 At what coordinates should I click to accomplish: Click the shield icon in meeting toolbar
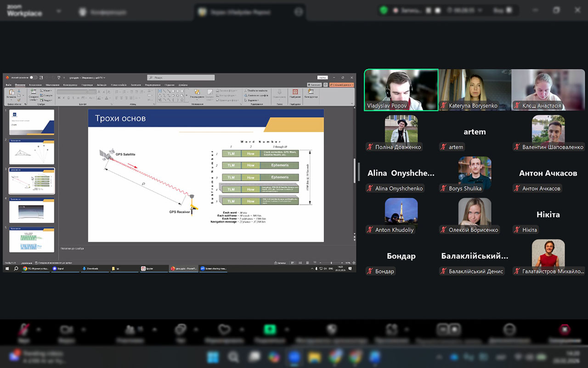click(332, 329)
